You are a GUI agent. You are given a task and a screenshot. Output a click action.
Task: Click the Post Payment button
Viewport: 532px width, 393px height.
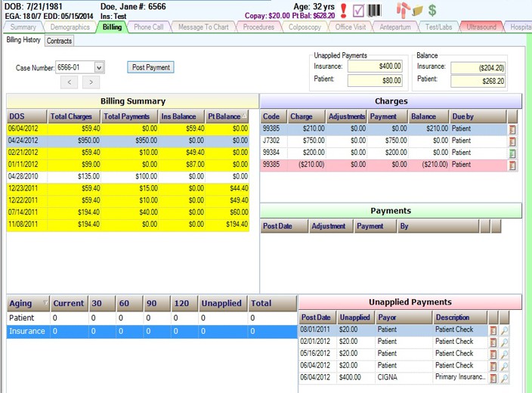pos(151,67)
